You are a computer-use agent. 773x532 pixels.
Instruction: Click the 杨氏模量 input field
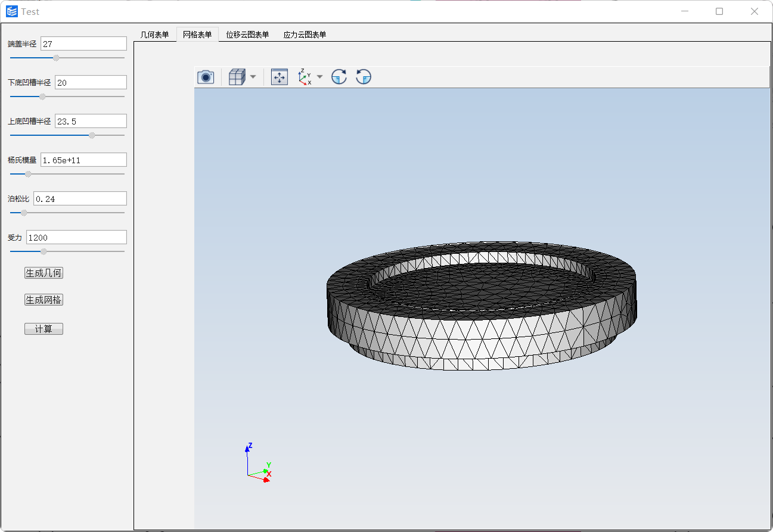click(x=83, y=160)
